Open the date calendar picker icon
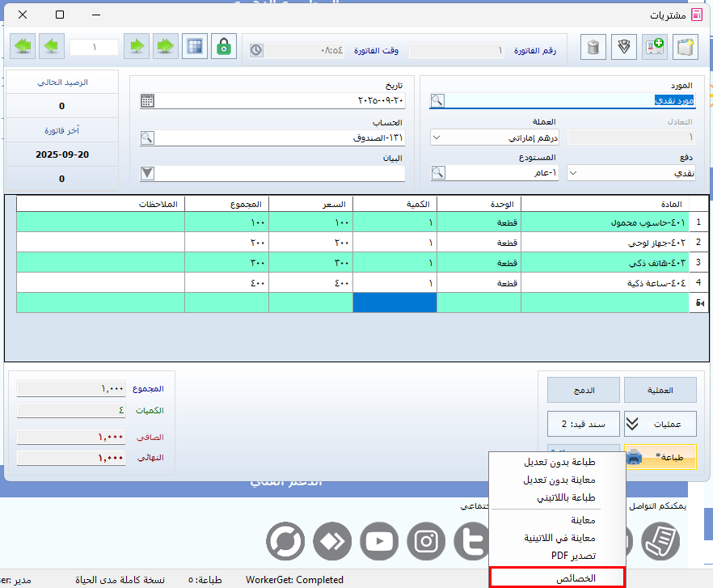This screenshot has height=588, width=713. pos(147,101)
